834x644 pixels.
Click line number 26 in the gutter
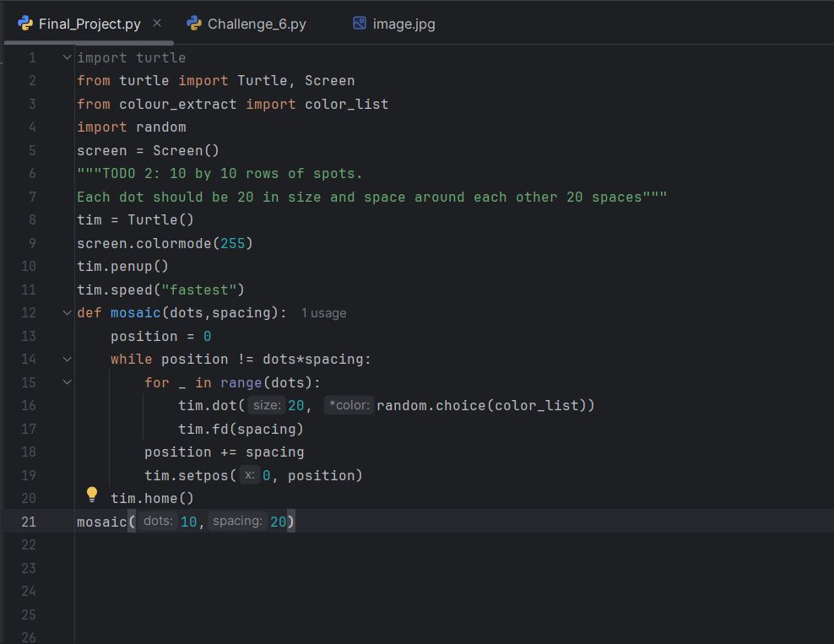click(29, 637)
